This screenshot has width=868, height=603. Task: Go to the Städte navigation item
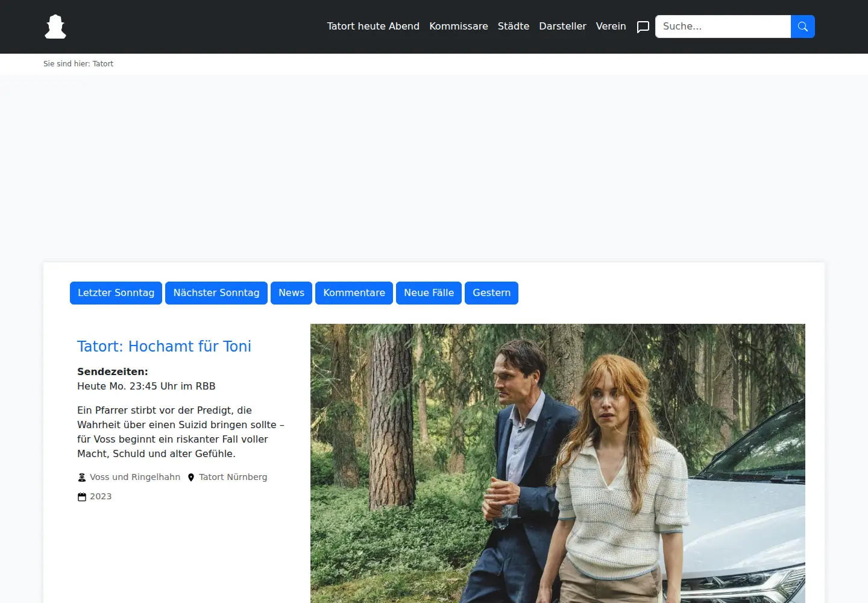click(514, 26)
